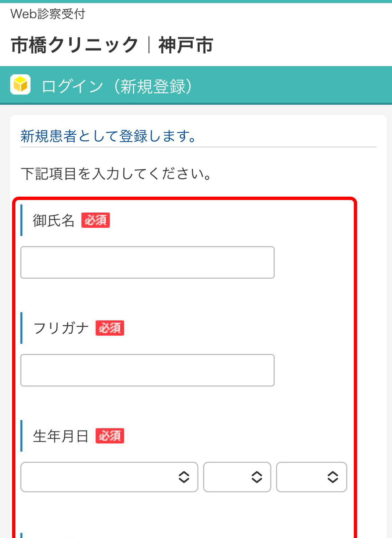Viewport: 392px width, 538px height.
Task: Click the フリガナ field label
Action: [61, 328]
